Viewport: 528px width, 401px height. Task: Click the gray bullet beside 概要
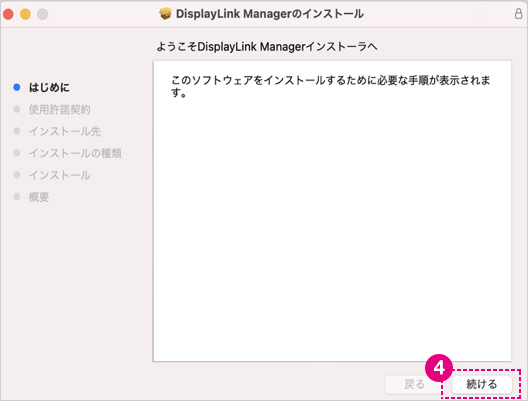point(16,197)
